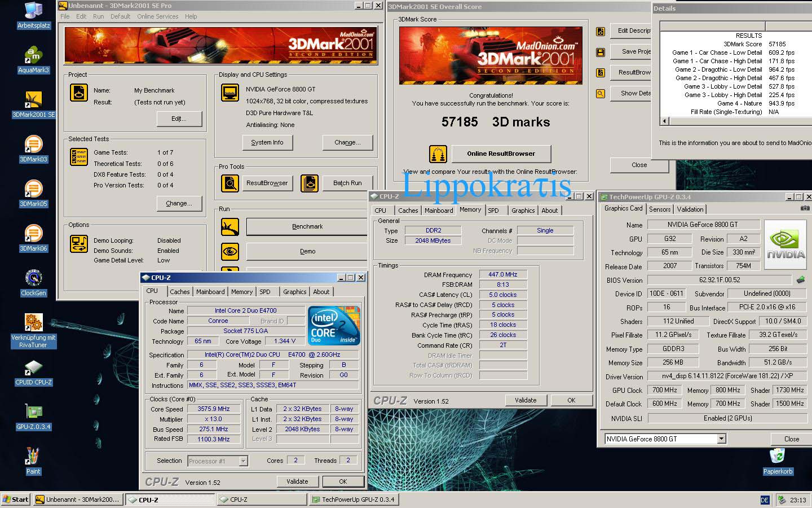Click the Benchmark run icon

[x=230, y=227]
